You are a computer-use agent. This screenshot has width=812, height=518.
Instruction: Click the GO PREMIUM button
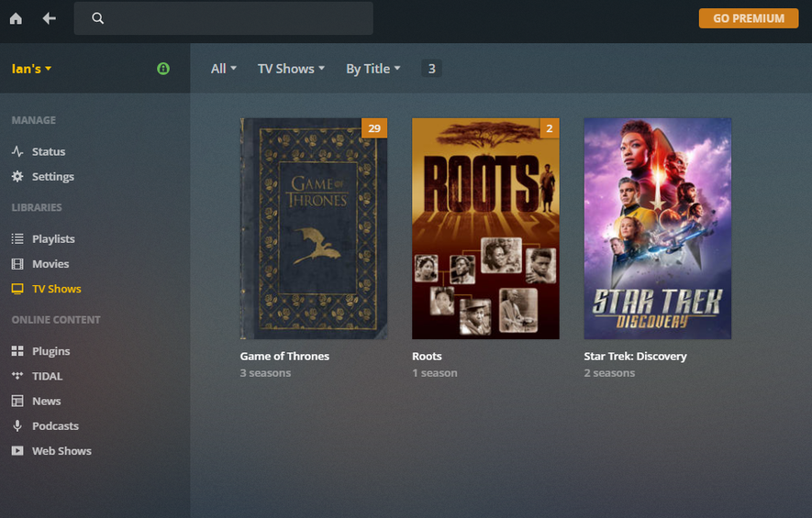pyautogui.click(x=749, y=18)
